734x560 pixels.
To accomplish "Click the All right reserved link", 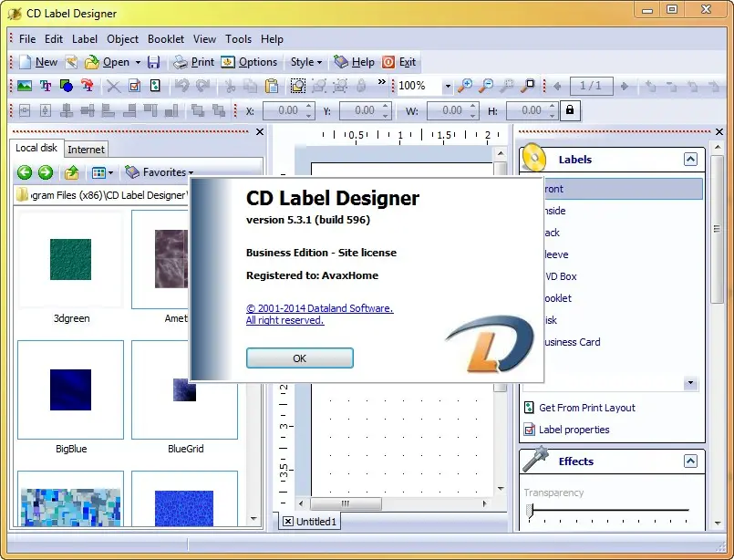I will 284,320.
